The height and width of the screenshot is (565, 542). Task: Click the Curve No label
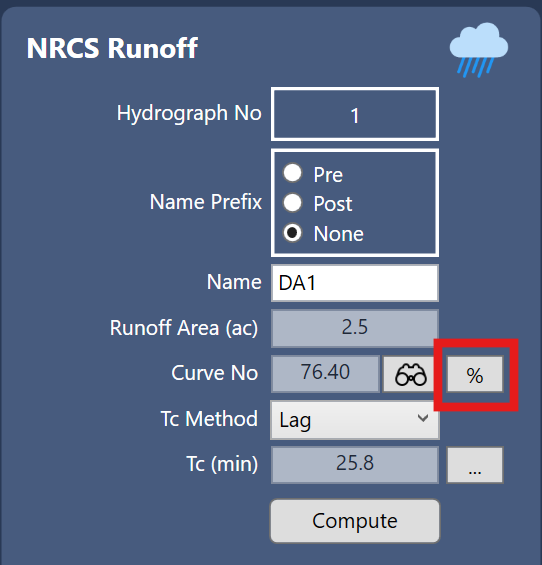214,373
